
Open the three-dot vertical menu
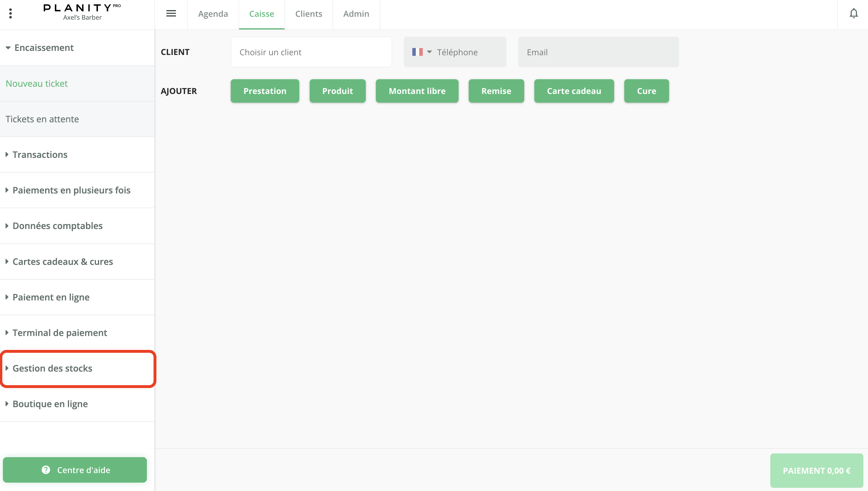(10, 14)
